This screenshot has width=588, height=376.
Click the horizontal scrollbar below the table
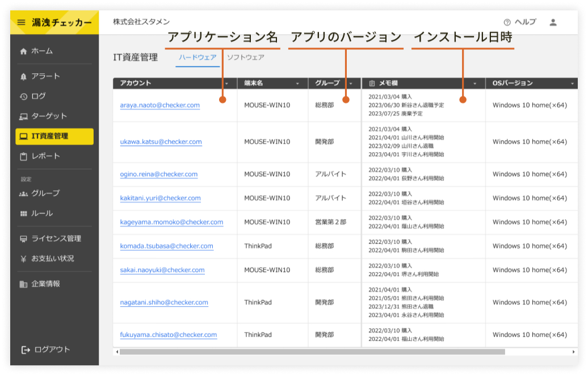(312, 352)
